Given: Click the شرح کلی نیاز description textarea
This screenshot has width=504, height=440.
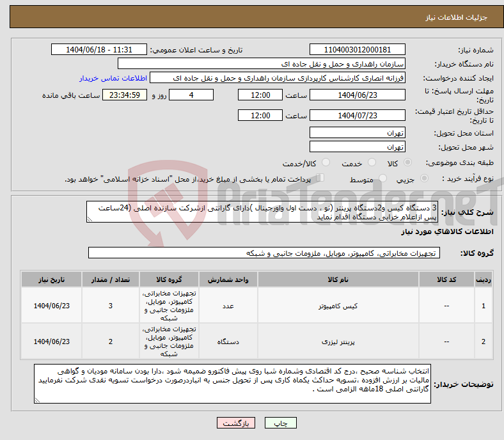Looking at the screenshot, I should point(262,212).
